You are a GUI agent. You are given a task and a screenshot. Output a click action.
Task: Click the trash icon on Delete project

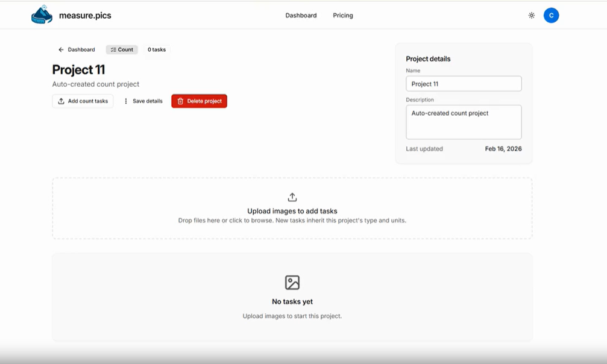coord(180,101)
